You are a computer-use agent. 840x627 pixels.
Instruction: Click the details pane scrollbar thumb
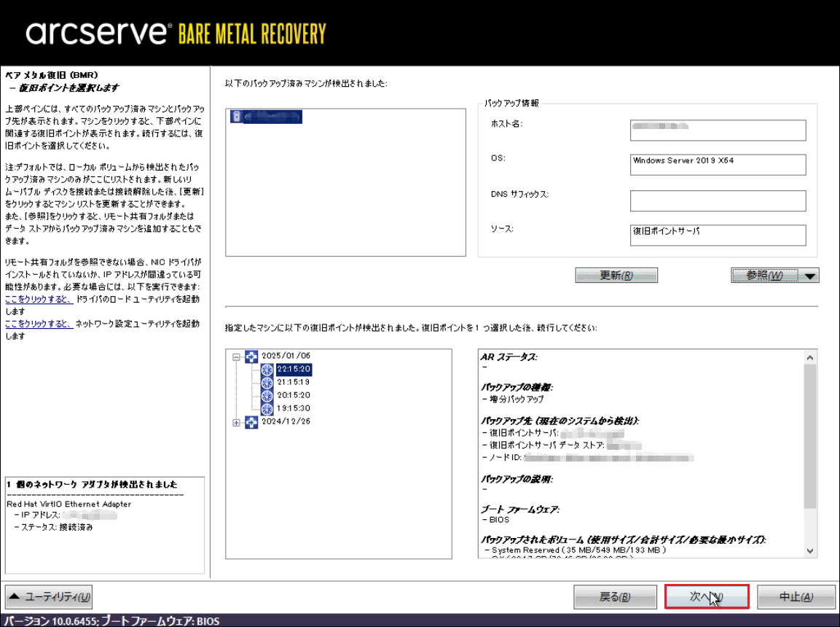pos(810,436)
